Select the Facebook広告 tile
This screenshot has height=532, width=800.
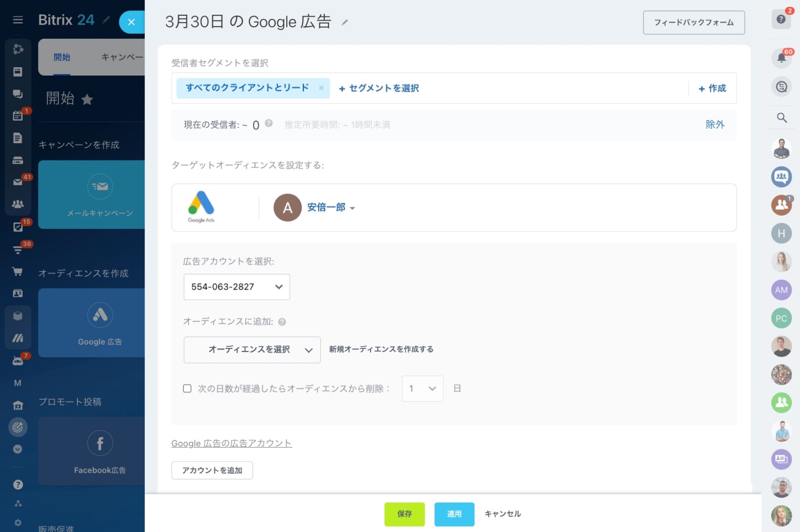[x=91, y=451]
